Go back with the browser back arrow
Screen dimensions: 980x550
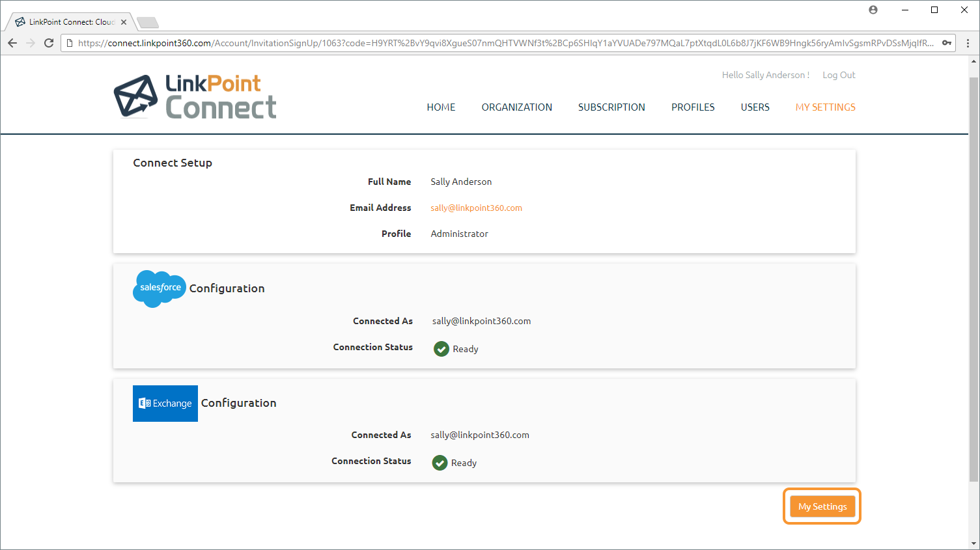(x=12, y=43)
